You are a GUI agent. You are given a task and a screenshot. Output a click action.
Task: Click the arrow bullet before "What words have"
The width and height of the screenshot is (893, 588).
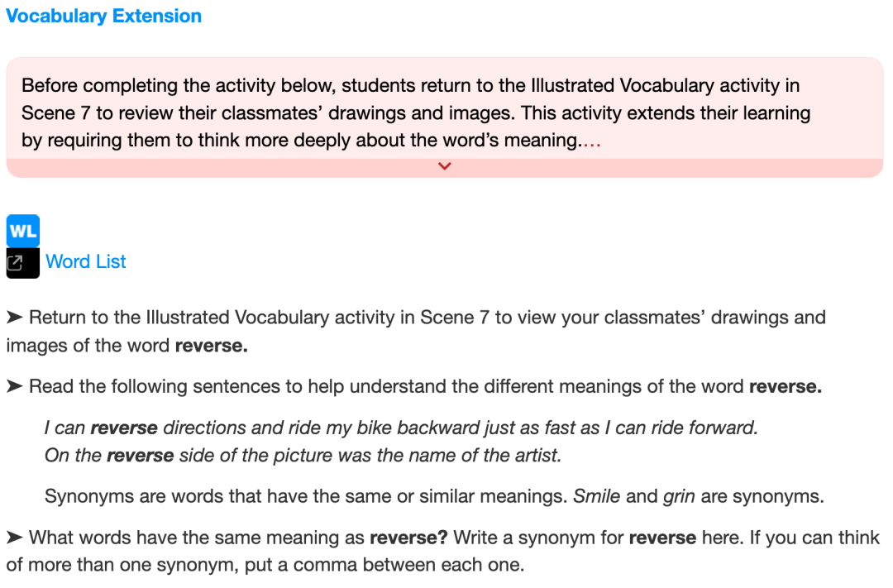(x=15, y=538)
